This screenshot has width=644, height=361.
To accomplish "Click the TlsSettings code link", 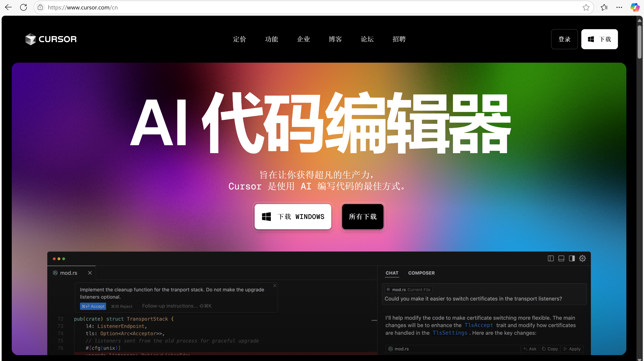I will point(450,333).
